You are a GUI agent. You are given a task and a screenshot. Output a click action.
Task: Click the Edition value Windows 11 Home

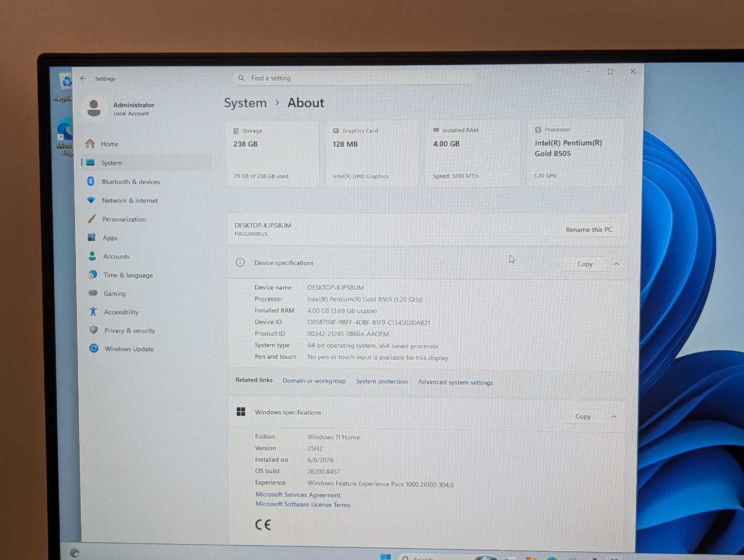[334, 437]
